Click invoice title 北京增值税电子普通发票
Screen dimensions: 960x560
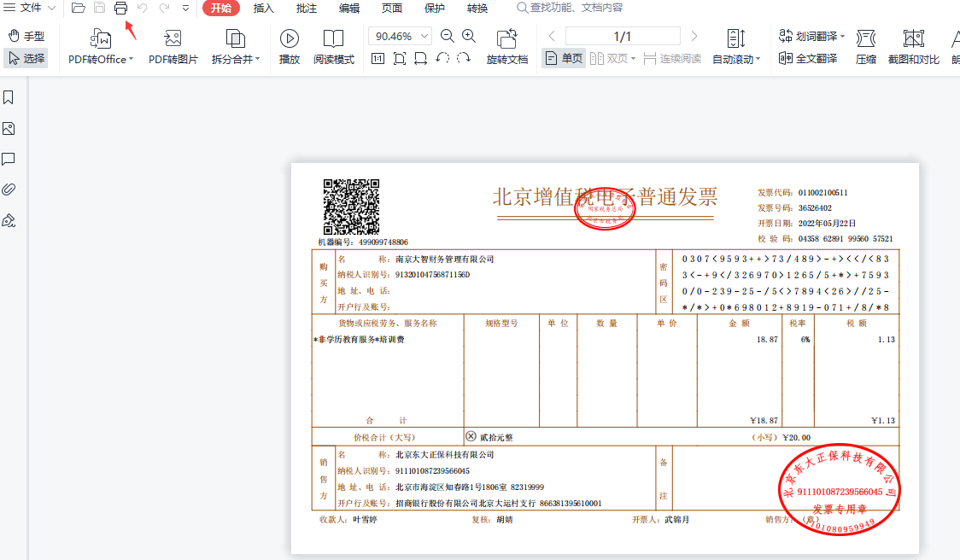pyautogui.click(x=605, y=196)
